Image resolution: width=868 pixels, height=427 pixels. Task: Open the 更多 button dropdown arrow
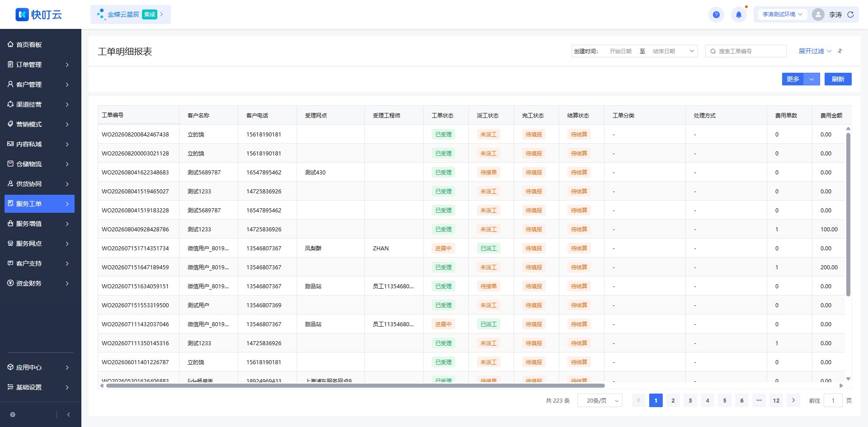811,79
